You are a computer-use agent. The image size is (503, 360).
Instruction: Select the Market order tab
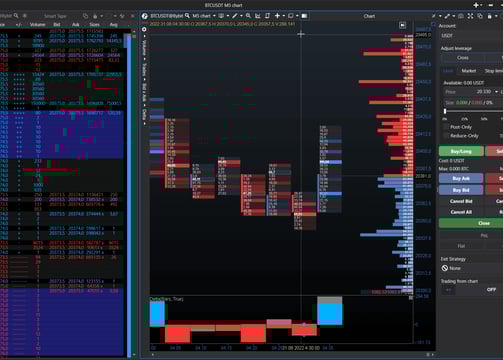(469, 71)
